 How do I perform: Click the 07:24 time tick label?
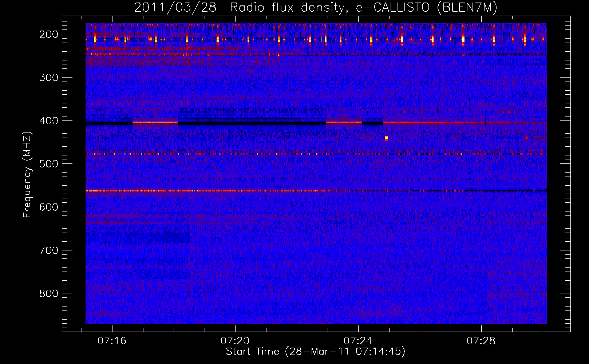coord(358,341)
